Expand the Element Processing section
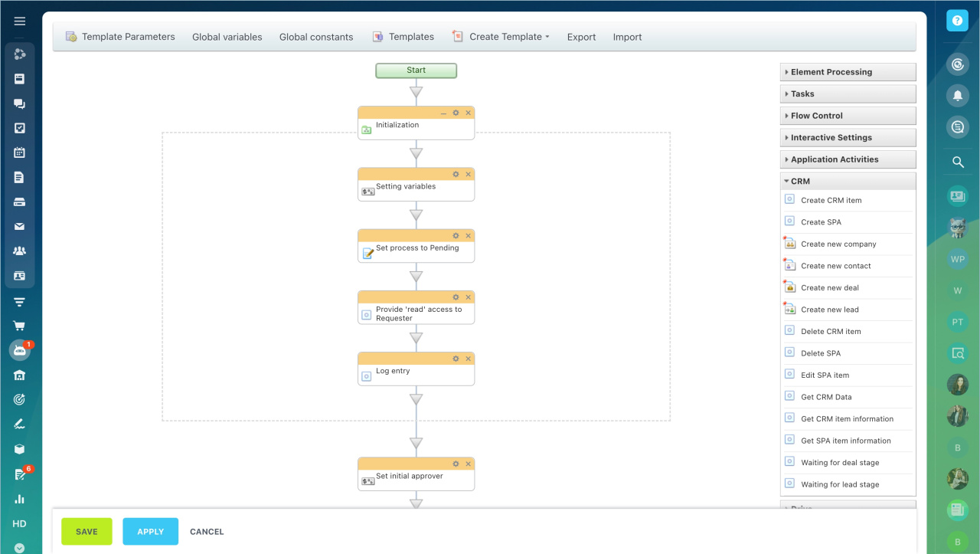Screen dimensions: 980x554 pos(848,72)
